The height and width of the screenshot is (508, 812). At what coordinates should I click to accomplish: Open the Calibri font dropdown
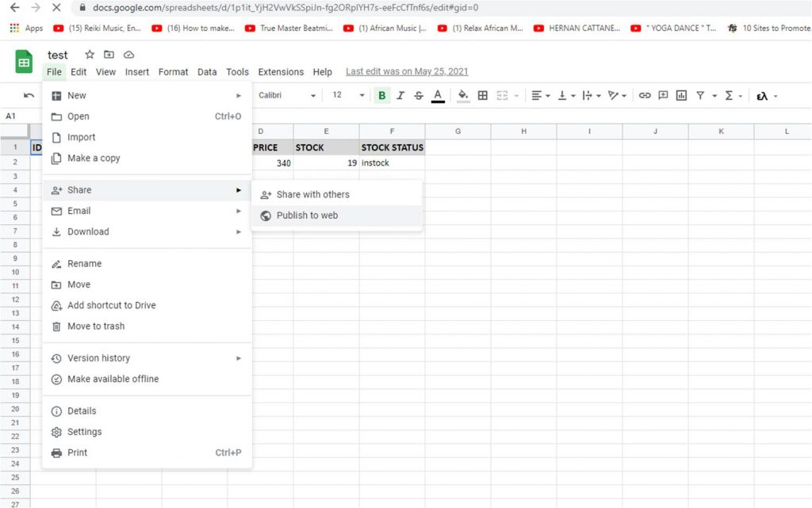287,95
